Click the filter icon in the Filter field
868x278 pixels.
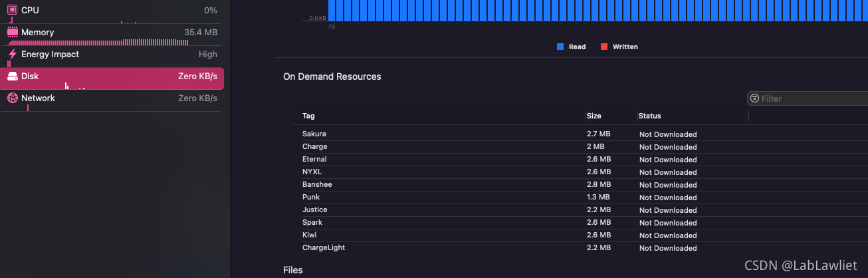tap(754, 98)
